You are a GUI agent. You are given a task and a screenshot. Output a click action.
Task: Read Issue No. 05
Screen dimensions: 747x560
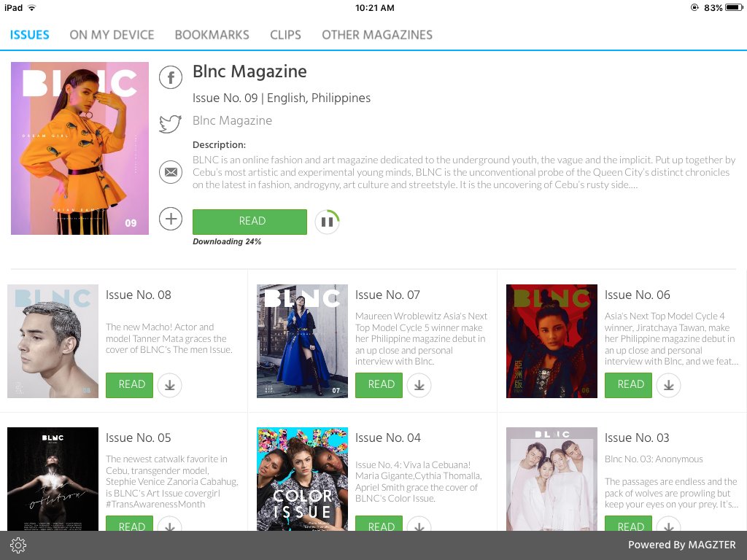[x=130, y=524]
